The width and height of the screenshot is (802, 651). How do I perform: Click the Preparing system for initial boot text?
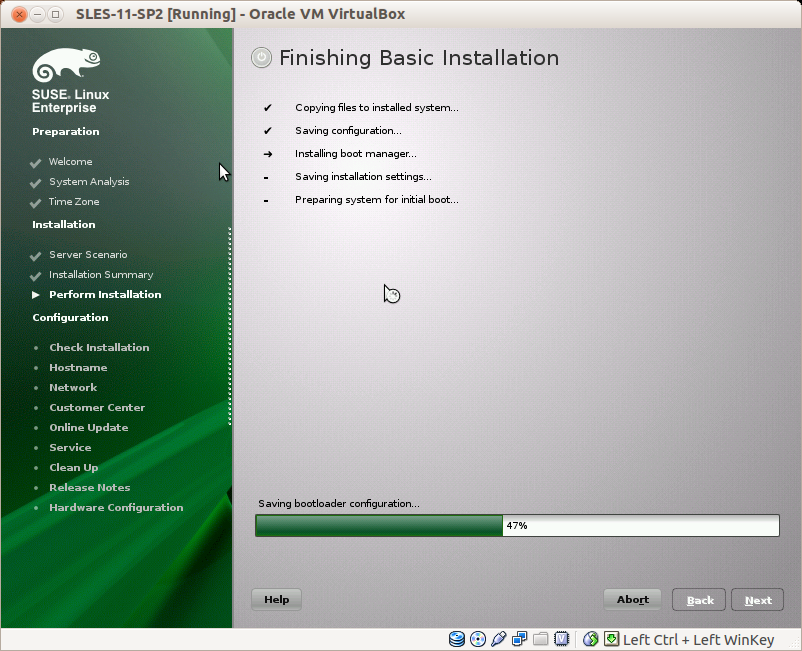point(376,199)
